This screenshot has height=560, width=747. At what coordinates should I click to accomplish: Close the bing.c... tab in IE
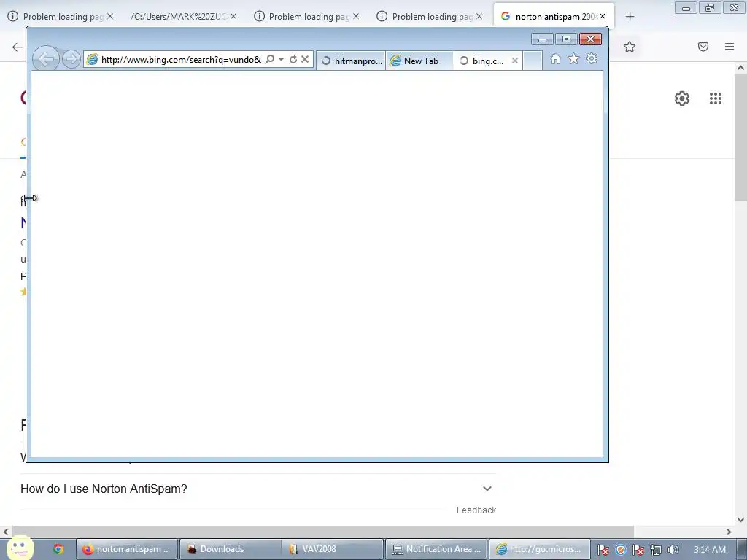pos(514,61)
